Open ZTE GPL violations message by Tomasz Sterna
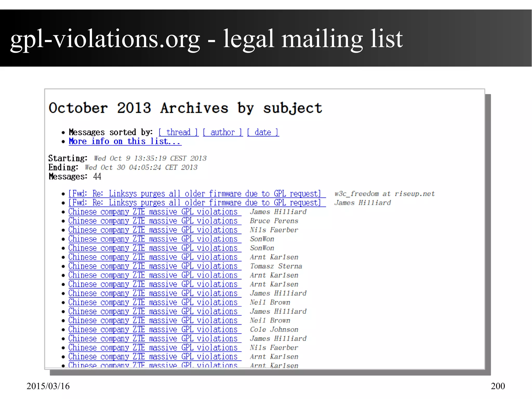 155,266
